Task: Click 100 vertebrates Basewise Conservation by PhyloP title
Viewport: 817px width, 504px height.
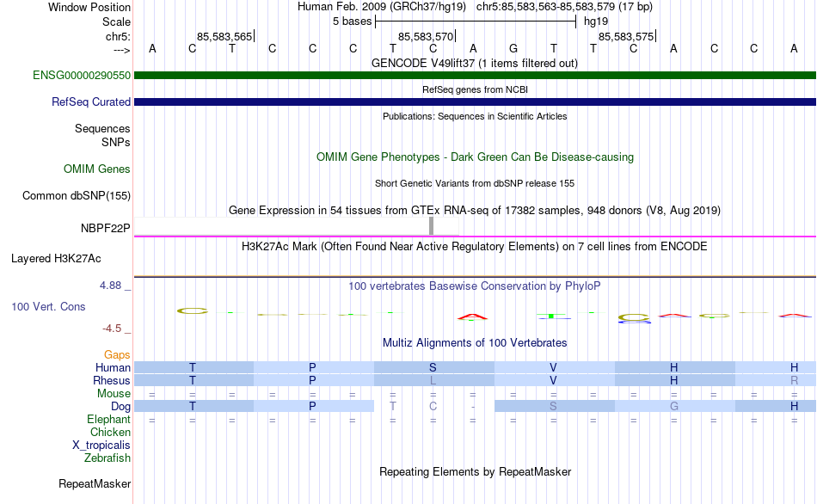Action: (x=475, y=286)
